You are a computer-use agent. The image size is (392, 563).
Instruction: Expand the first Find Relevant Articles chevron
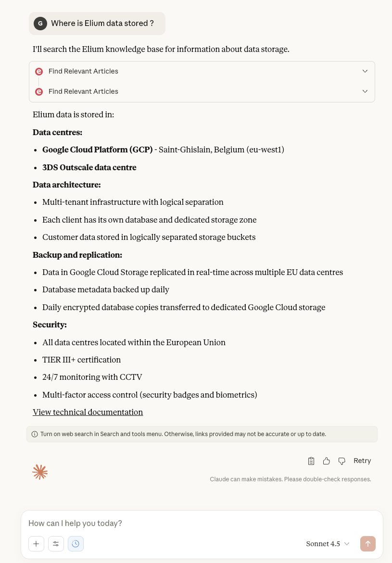(x=365, y=71)
